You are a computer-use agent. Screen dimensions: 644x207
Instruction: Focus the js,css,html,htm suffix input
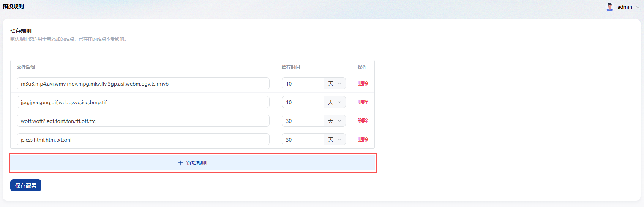coord(143,140)
